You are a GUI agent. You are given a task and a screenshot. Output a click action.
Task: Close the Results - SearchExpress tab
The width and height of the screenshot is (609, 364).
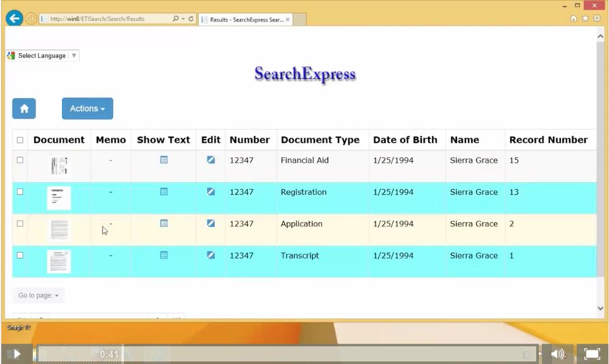click(x=287, y=20)
